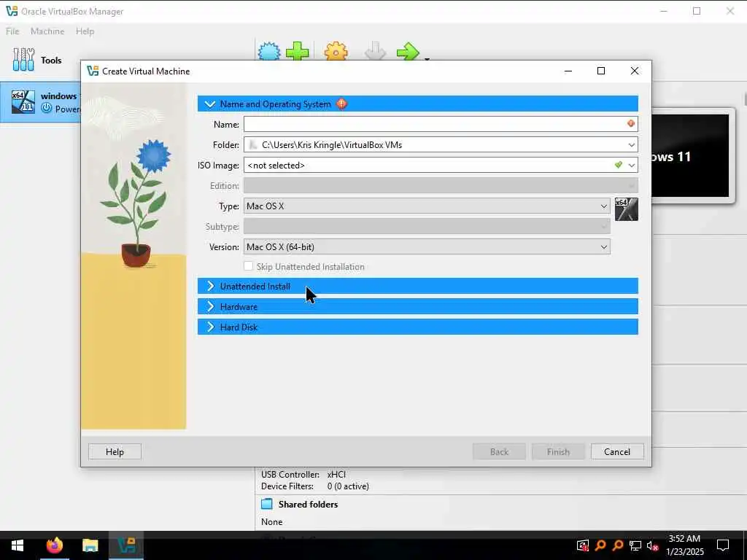
Task: Click the green plus Add icon
Action: point(298,52)
